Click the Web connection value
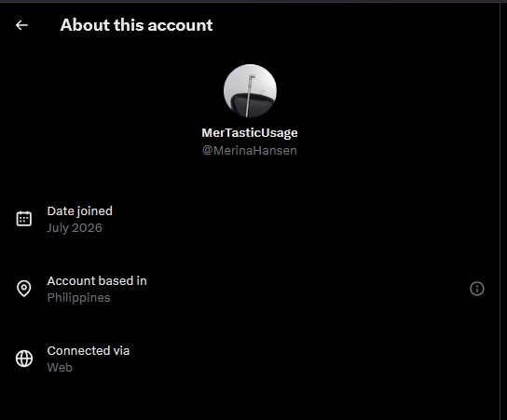The image size is (507, 420). pyautogui.click(x=60, y=368)
